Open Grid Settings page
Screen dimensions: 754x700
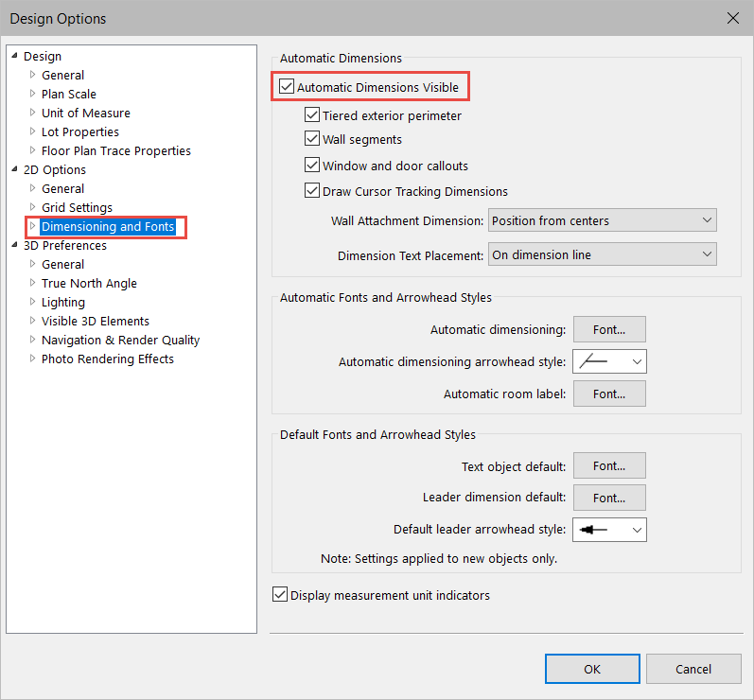[x=77, y=207]
